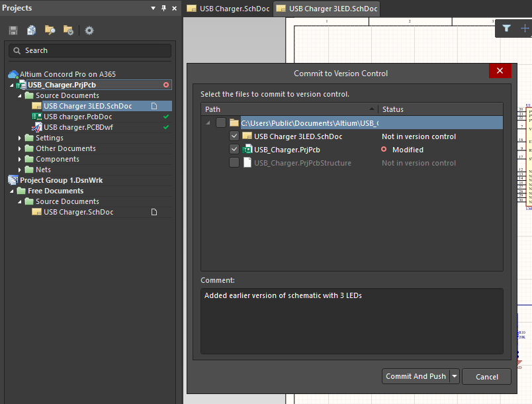Click Altium cloud icon beside Concord Pro
Screen dimensions: 532x404
13,74
